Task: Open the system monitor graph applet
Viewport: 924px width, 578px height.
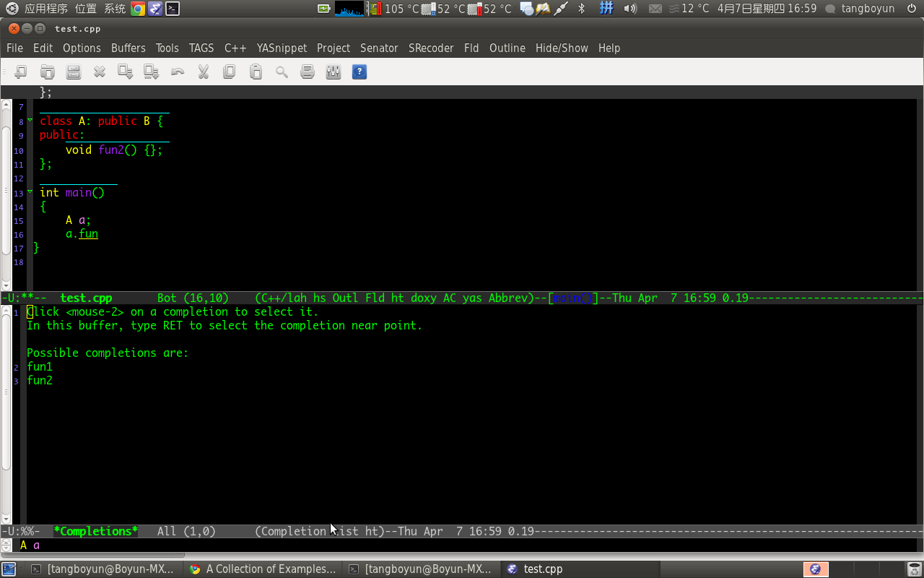Action: 349,9
